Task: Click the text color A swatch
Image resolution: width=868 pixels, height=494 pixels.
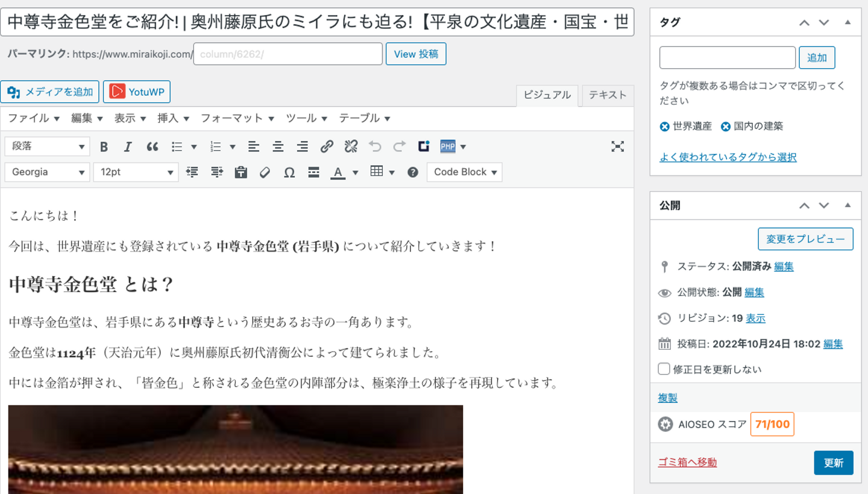Action: click(x=338, y=173)
